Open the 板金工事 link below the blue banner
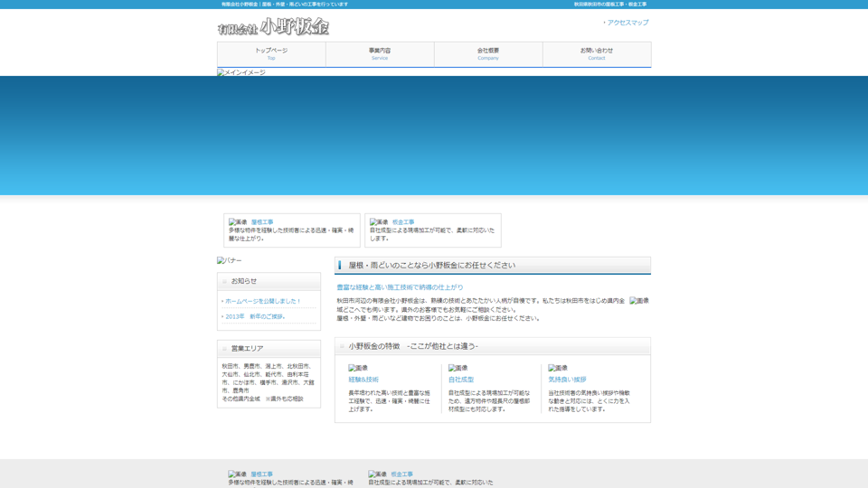 [x=403, y=222]
